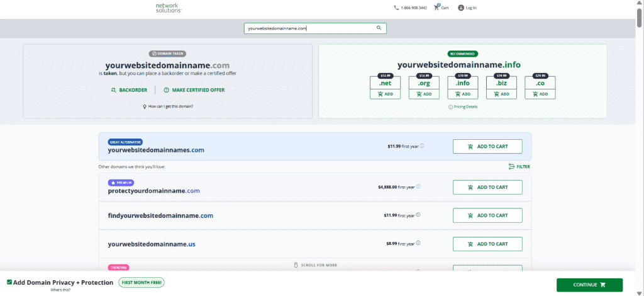This screenshot has height=296, width=644.
Task: Click the 1-866-908-3442 phone number
Action: click(414, 8)
